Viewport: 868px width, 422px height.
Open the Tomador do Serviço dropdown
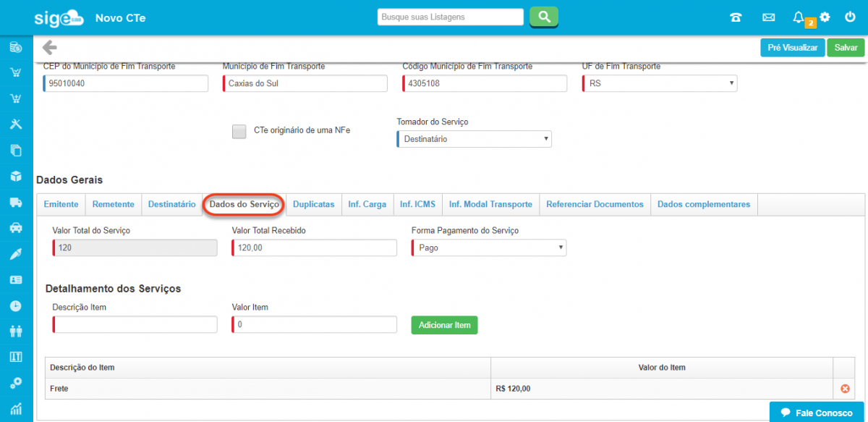pyautogui.click(x=474, y=139)
